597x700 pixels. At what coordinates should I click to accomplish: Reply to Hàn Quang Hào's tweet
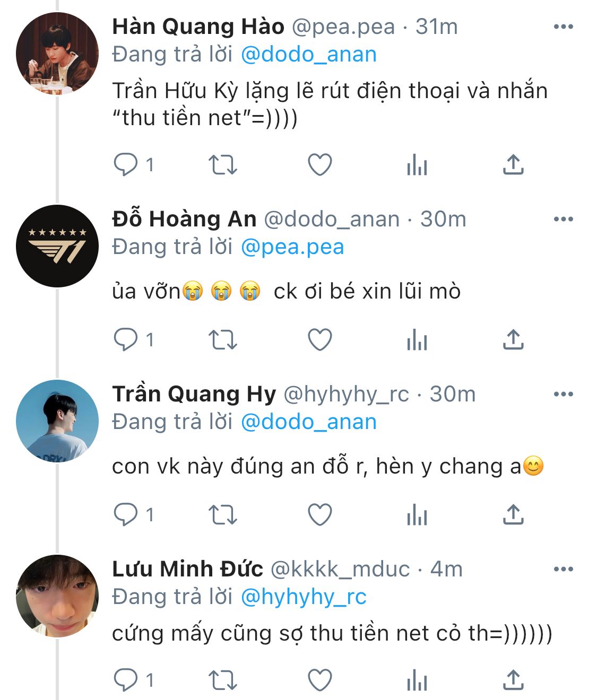pyautogui.click(x=126, y=164)
